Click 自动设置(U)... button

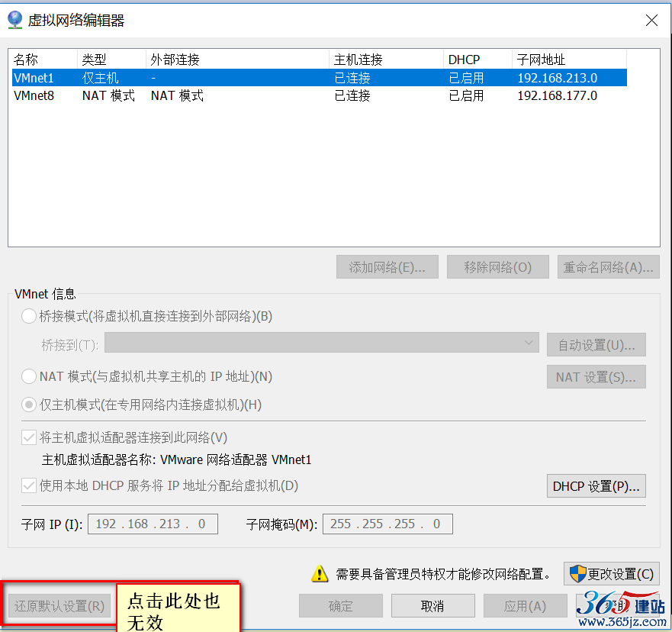click(596, 345)
